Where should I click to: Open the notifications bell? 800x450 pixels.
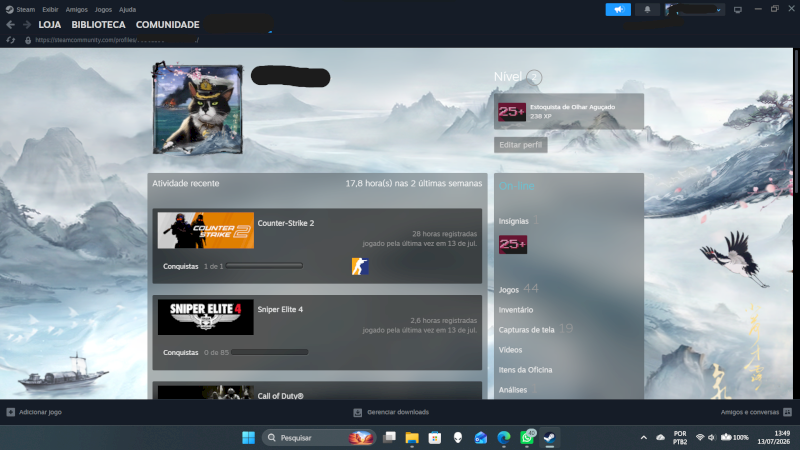tap(647, 9)
